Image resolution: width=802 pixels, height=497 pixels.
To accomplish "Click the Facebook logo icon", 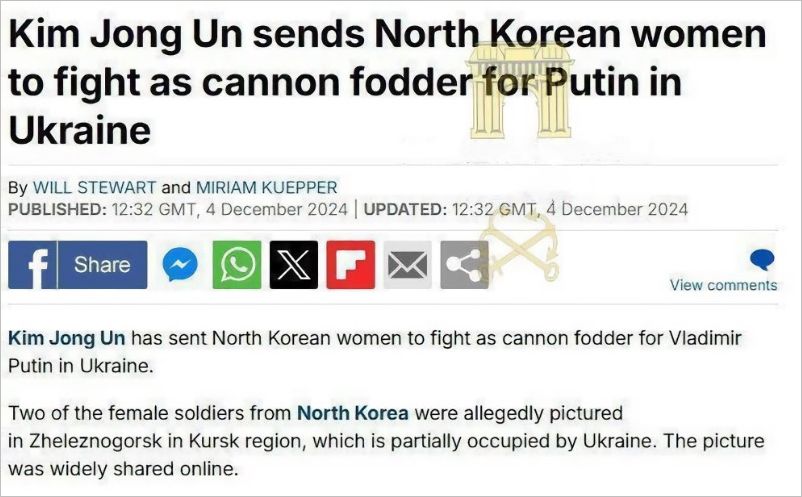I will click(x=33, y=265).
